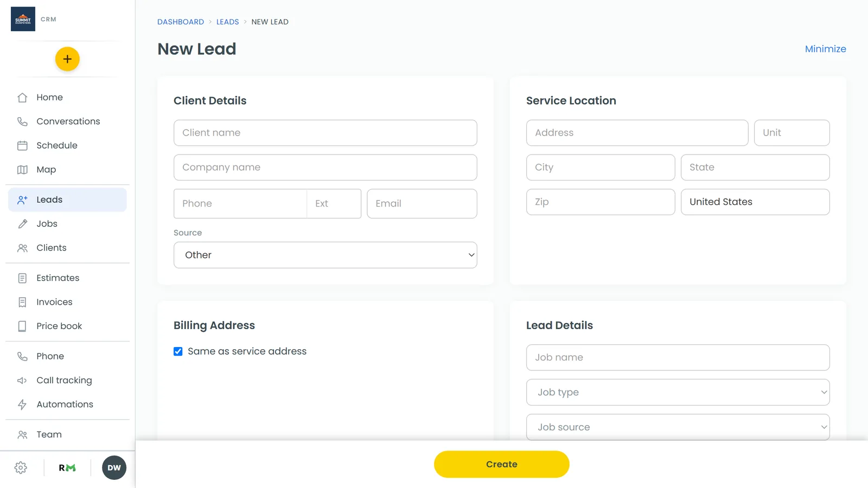Click the Summit CRM logo
Image resolution: width=868 pixels, height=488 pixels.
[x=23, y=19]
